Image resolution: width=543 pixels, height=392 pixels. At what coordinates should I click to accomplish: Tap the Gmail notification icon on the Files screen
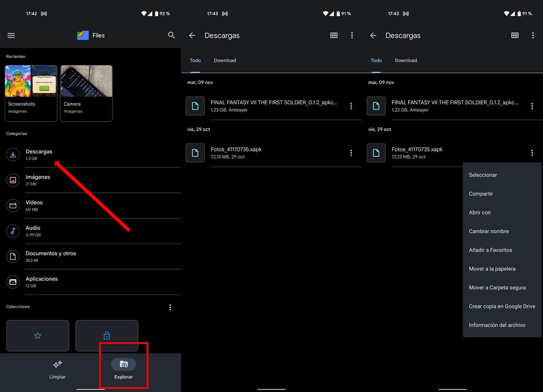coord(44,14)
